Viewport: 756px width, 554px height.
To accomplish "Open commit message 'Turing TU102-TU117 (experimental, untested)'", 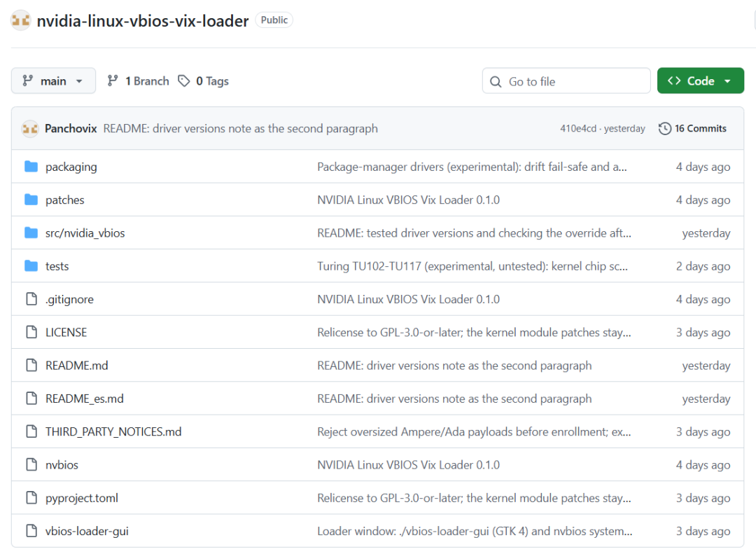I will [x=472, y=266].
